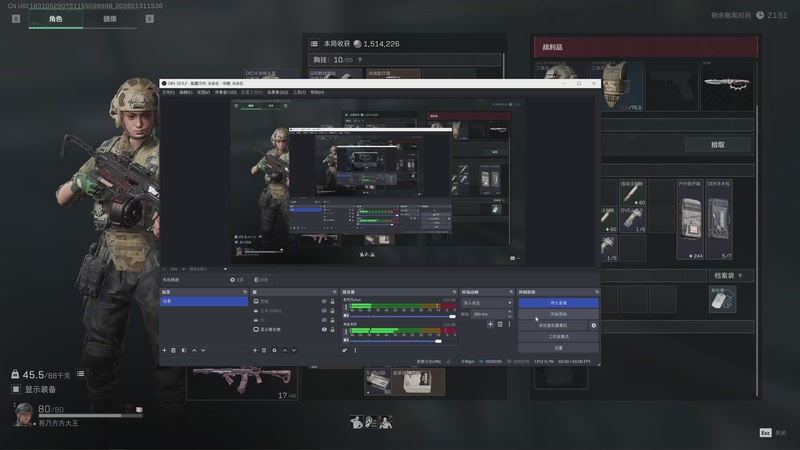The width and height of the screenshot is (800, 450).
Task: Click the 停止直播 button in OBS controls
Action: pos(558,303)
